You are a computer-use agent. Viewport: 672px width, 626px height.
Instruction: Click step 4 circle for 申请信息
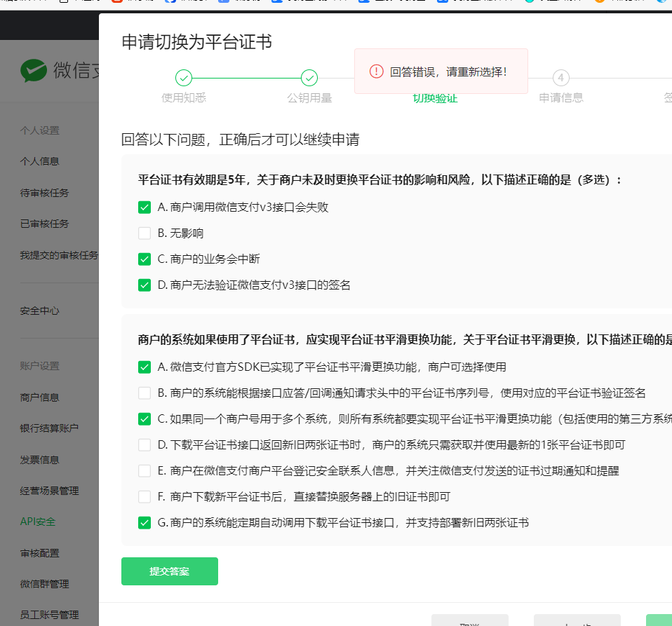[561, 78]
